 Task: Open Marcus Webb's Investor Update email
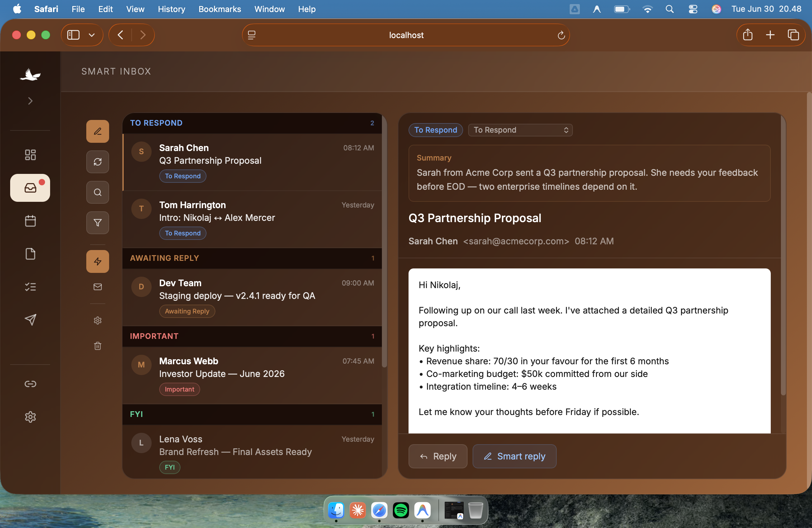[252, 375]
